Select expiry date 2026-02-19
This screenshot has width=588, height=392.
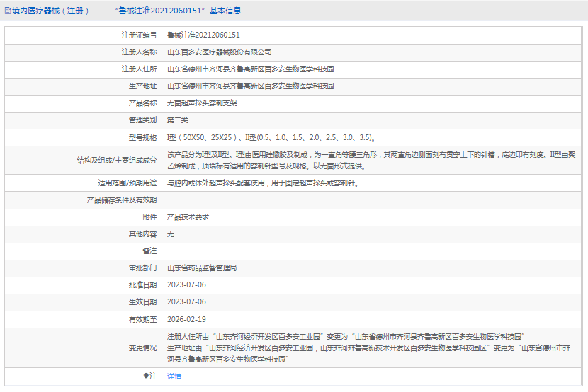pyautogui.click(x=186, y=319)
